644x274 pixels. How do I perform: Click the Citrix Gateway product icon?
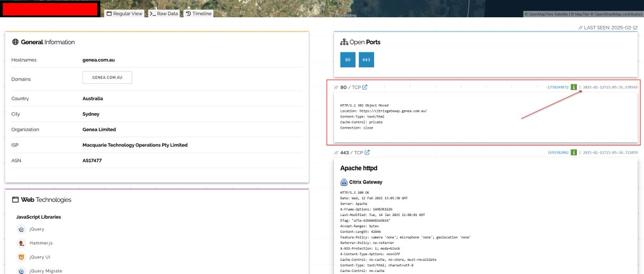343,182
